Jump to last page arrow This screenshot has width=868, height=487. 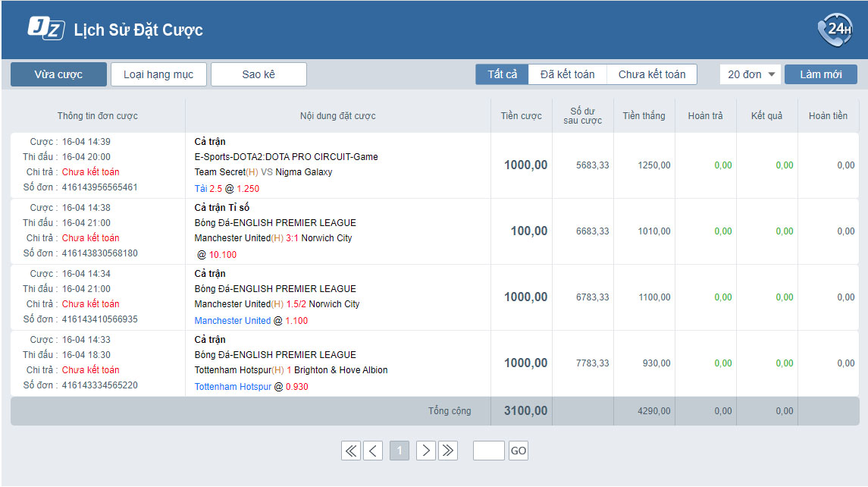tap(448, 451)
